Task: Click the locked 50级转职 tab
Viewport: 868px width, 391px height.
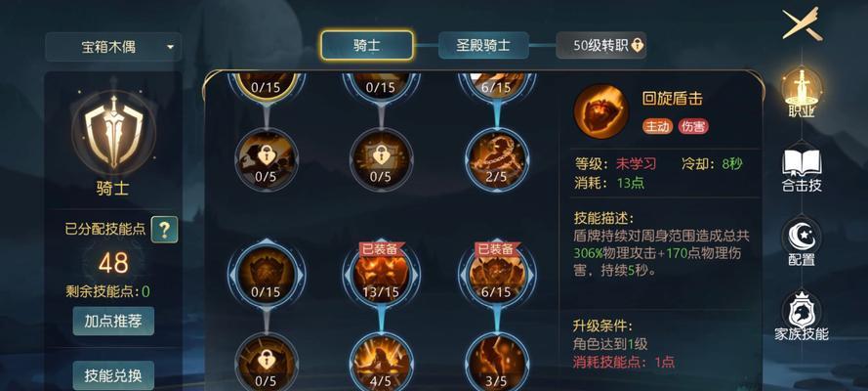Action: (601, 45)
